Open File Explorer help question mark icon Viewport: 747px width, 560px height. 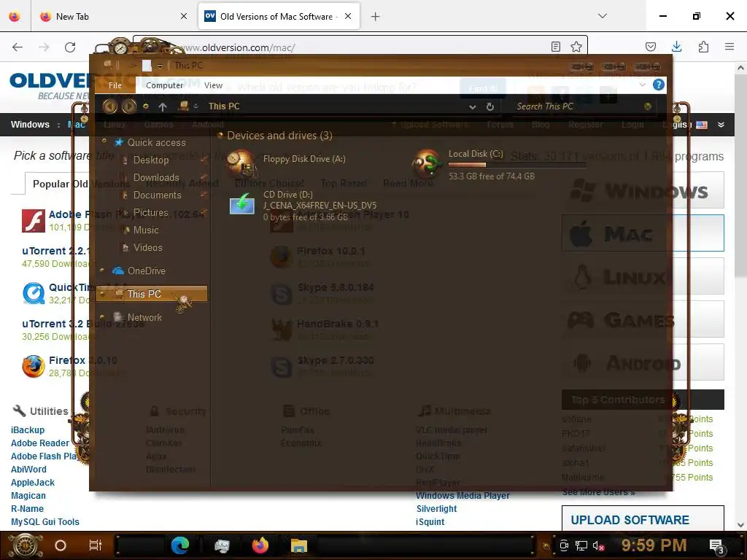(x=659, y=85)
